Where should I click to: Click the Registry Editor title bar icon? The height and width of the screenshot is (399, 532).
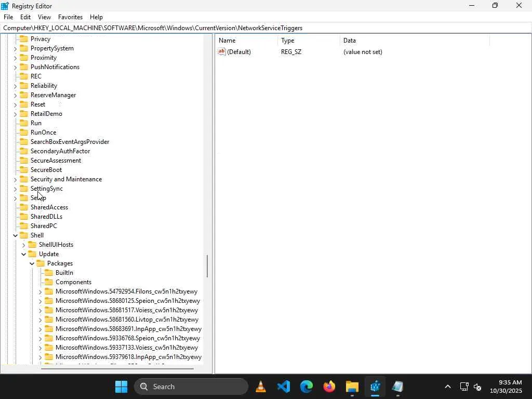pos(5,6)
